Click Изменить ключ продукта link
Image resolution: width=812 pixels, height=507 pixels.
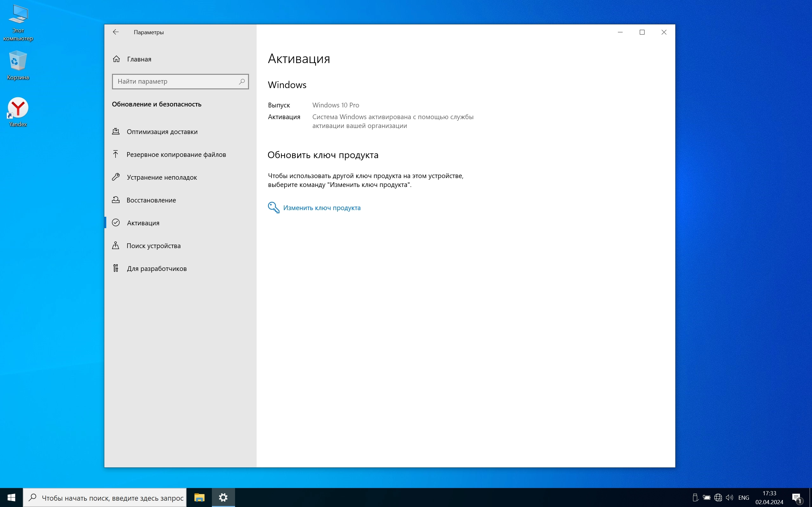click(x=321, y=208)
